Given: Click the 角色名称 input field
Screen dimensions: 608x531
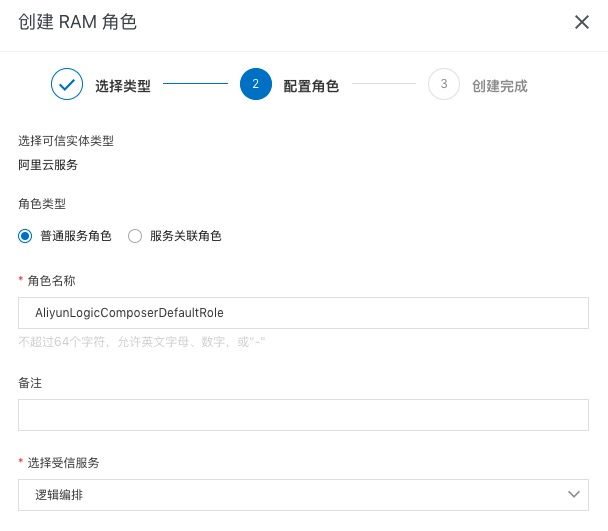Looking at the screenshot, I should [303, 313].
